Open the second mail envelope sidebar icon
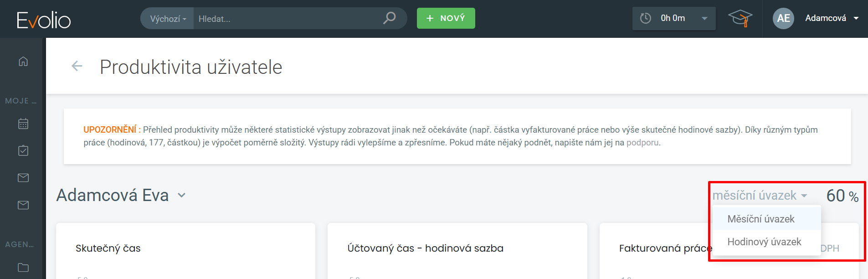 23,205
